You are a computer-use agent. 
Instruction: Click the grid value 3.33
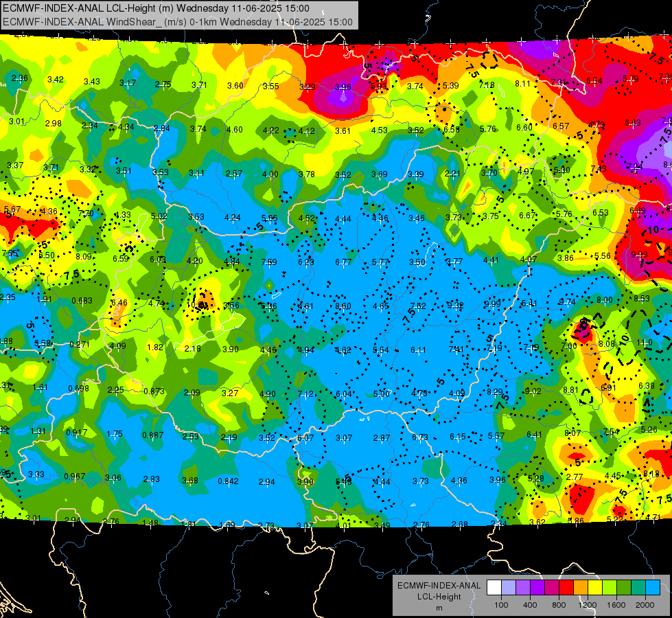click(x=36, y=474)
